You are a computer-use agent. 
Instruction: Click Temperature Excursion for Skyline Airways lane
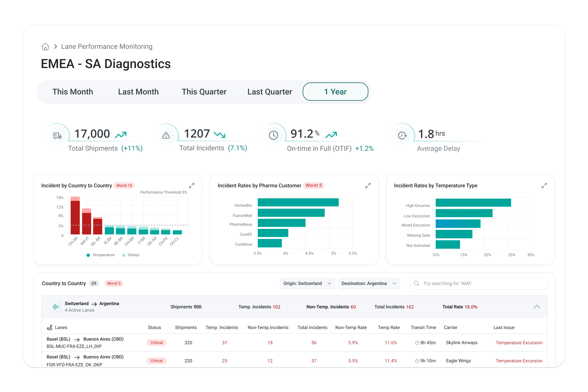(519, 343)
